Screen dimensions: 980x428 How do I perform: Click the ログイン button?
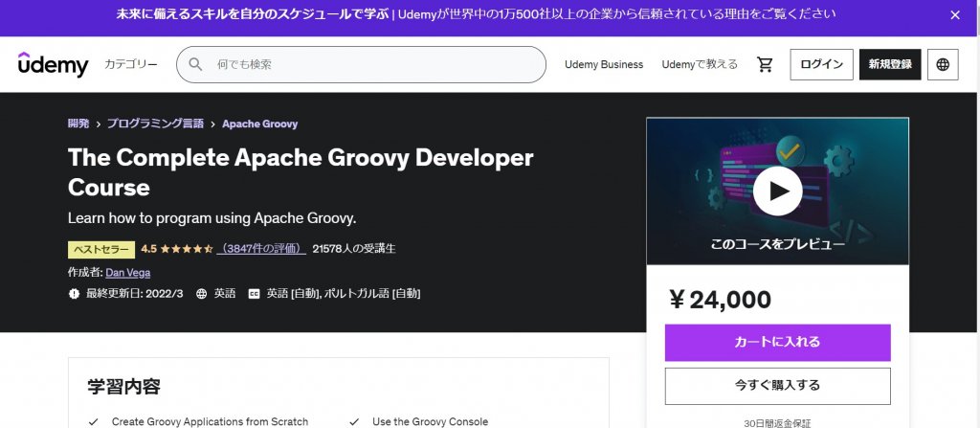click(821, 64)
